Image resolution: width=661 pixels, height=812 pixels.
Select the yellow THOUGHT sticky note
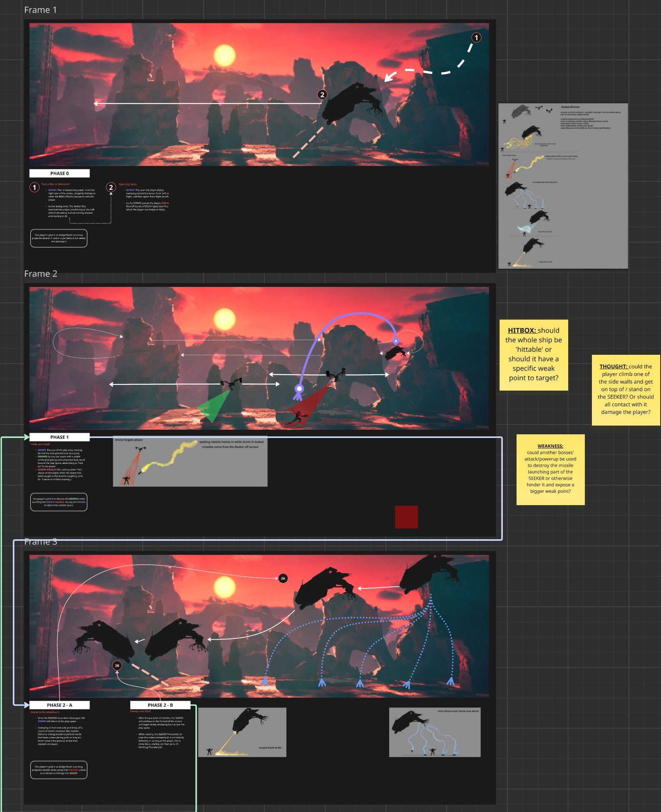pyautogui.click(x=626, y=390)
